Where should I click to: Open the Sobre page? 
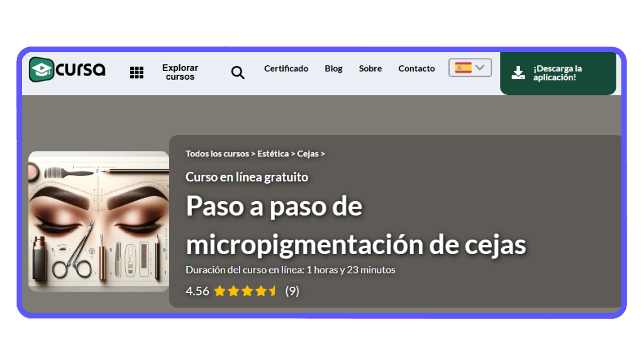point(370,69)
